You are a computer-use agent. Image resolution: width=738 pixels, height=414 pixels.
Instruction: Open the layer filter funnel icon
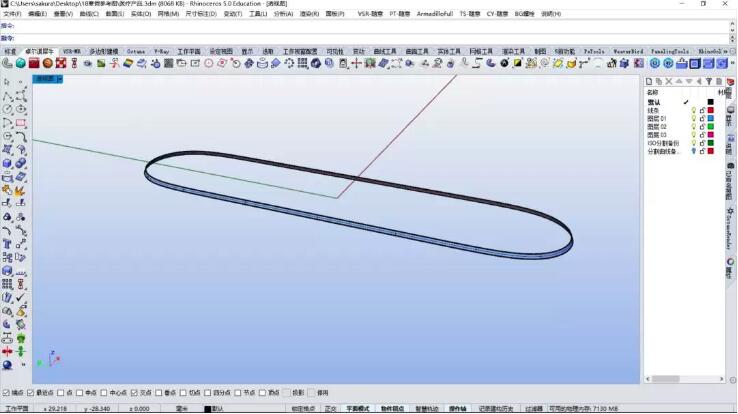pyautogui.click(x=709, y=81)
